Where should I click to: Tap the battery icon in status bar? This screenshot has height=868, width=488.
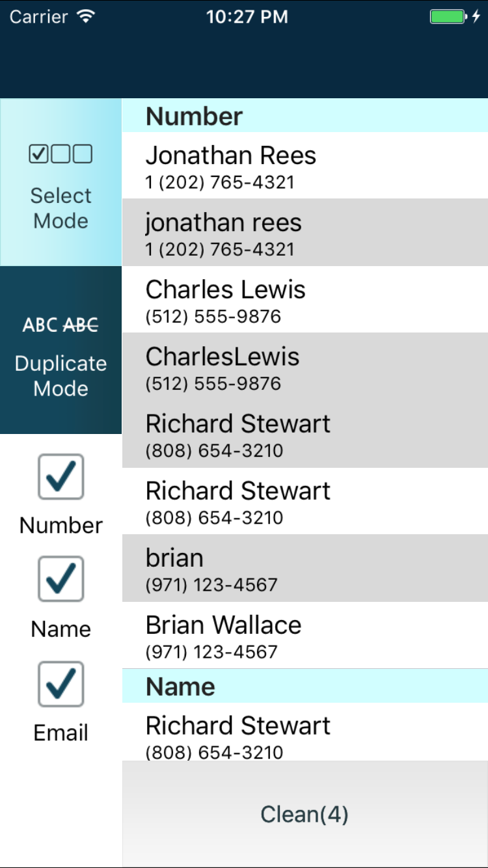coord(448,17)
